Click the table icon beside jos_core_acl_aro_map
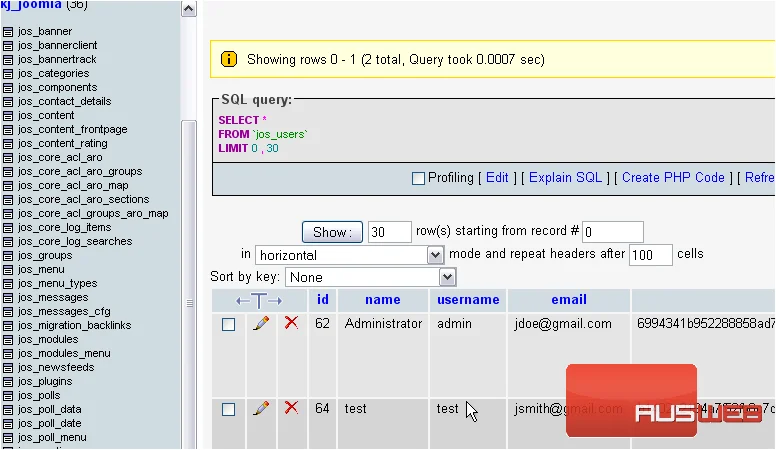This screenshot has width=776, height=450. point(8,186)
